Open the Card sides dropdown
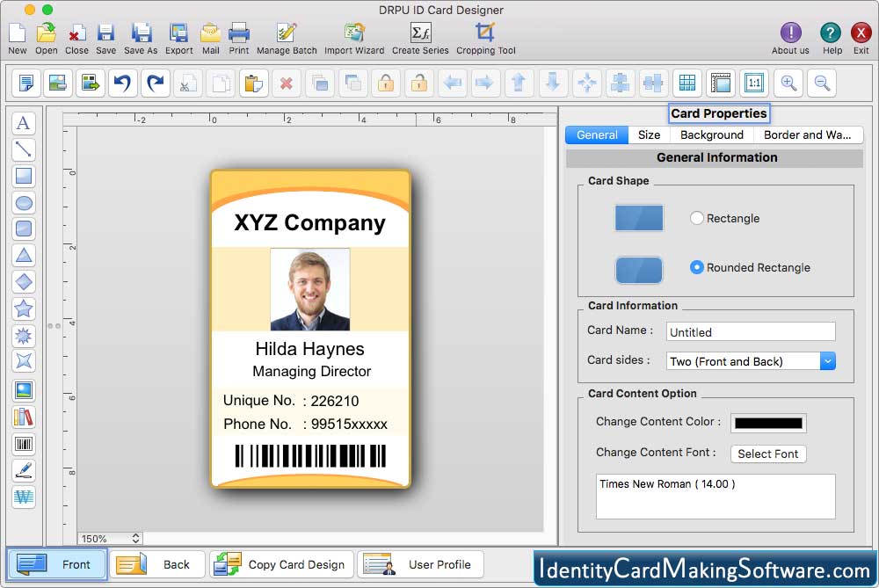Image resolution: width=879 pixels, height=588 pixels. click(x=752, y=361)
